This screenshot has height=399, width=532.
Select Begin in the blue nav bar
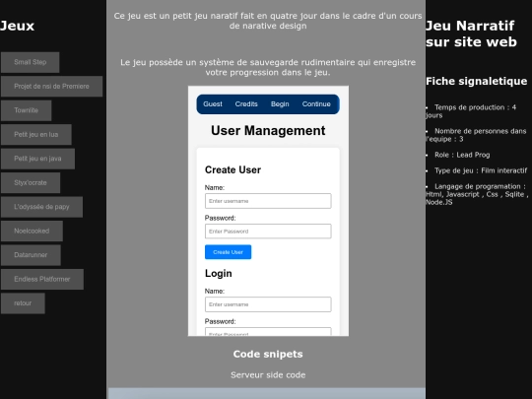tap(280, 104)
